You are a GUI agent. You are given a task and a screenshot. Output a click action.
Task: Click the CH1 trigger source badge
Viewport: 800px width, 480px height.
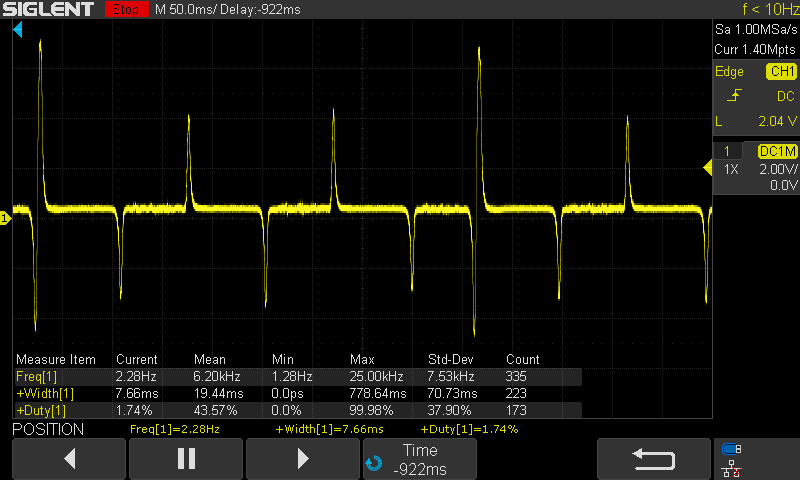click(x=781, y=71)
